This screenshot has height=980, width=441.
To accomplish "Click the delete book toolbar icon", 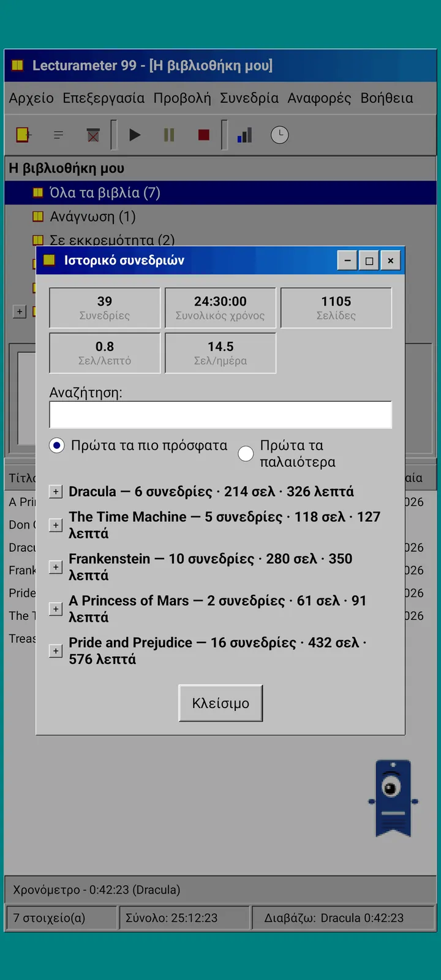I will (93, 135).
